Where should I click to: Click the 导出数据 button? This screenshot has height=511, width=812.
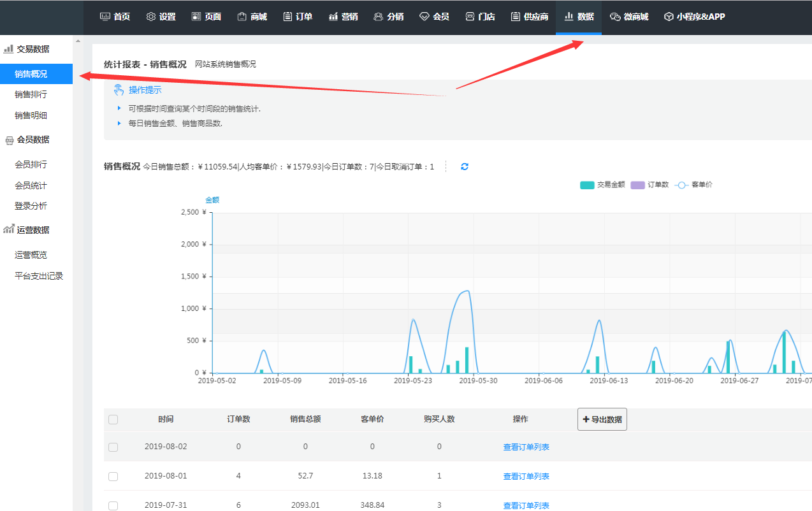click(x=602, y=419)
